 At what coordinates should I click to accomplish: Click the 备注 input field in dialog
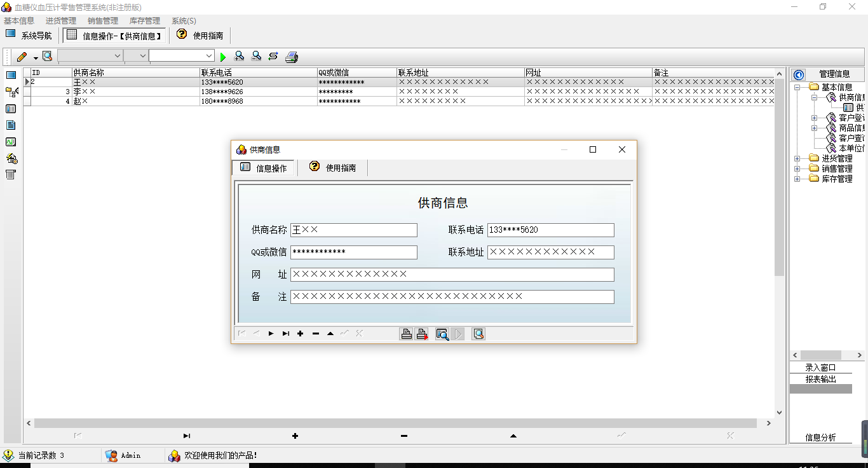[452, 297]
